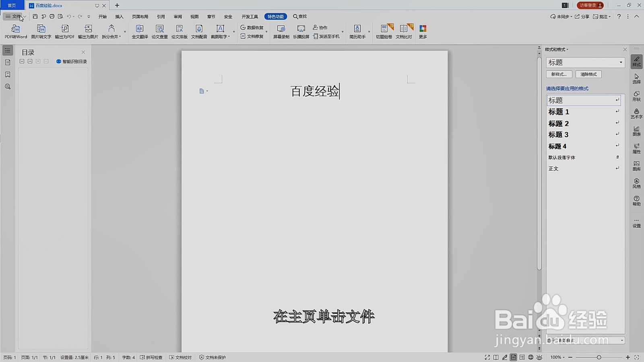Image resolution: width=644 pixels, height=362 pixels.
Task: Click the 查找 search button
Action: point(300,16)
